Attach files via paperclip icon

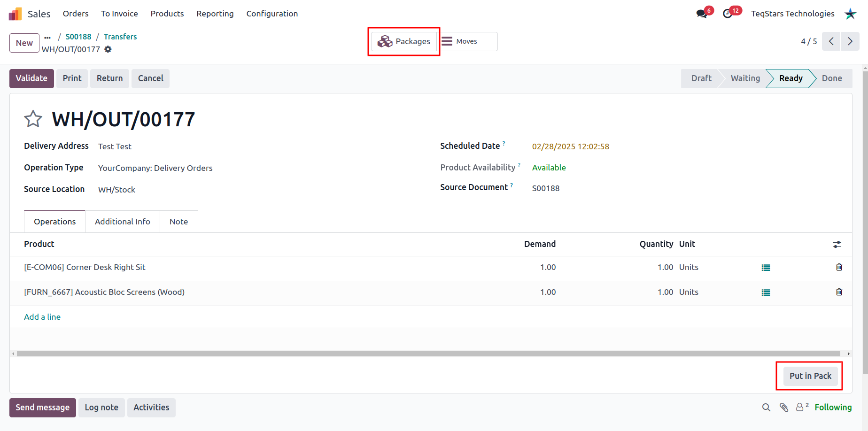click(784, 408)
